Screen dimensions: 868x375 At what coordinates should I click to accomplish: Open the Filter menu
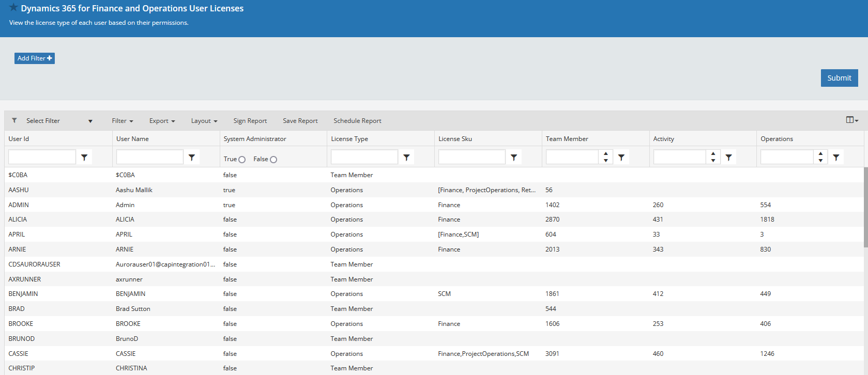click(x=123, y=121)
